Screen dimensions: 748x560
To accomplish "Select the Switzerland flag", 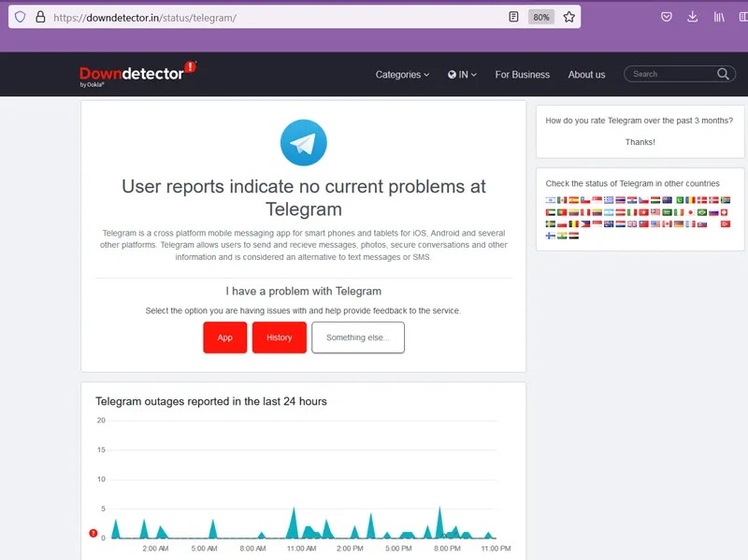I will (724, 212).
